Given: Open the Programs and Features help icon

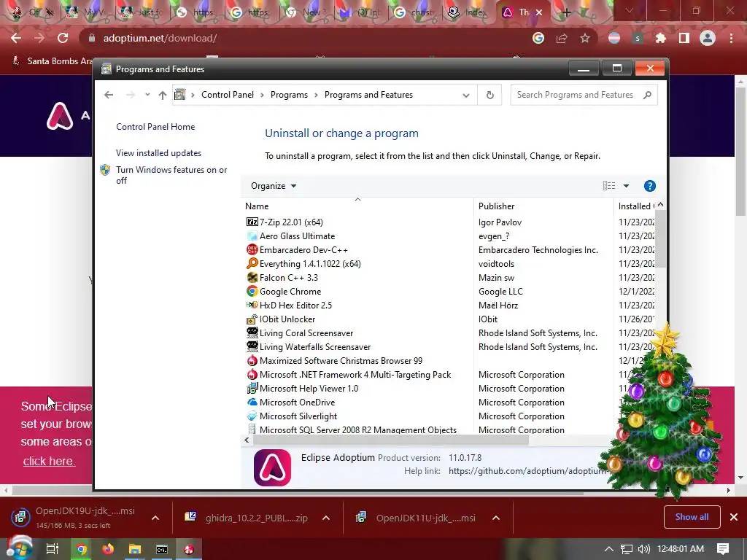Looking at the screenshot, I should pos(650,186).
